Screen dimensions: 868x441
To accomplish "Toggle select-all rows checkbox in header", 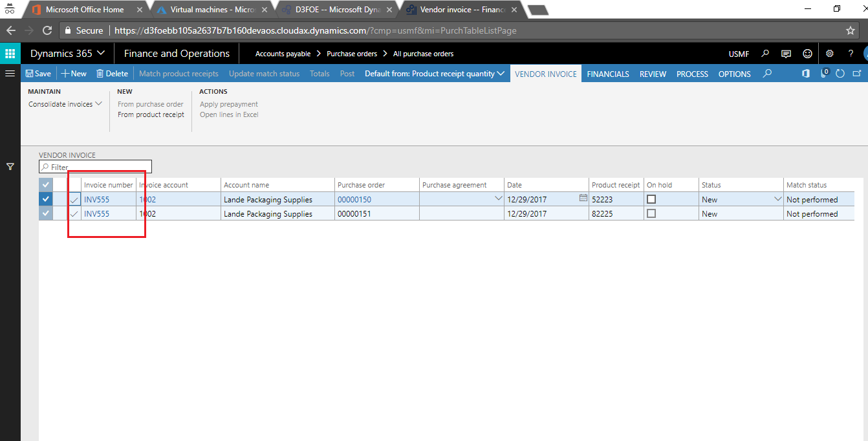I will (45, 185).
